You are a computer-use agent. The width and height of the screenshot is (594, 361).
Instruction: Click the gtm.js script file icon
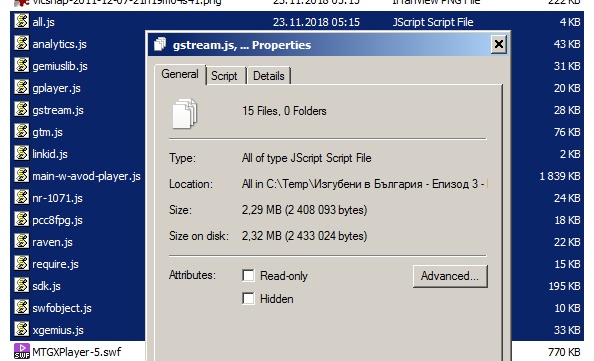coord(22,131)
